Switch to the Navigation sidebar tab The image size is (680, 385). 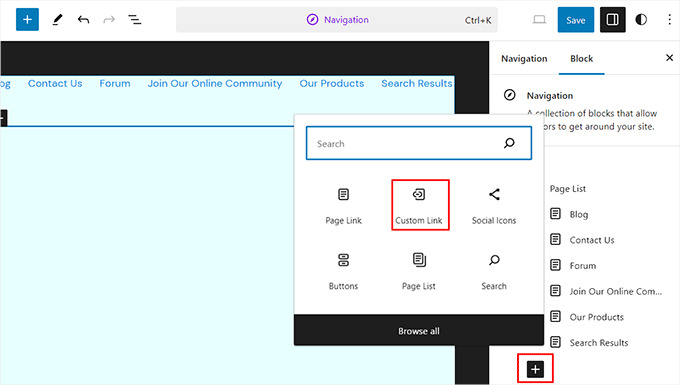point(524,59)
